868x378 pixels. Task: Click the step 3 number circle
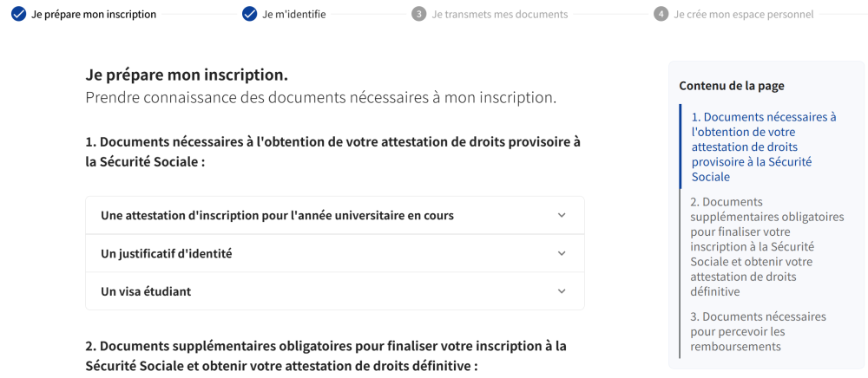click(419, 14)
